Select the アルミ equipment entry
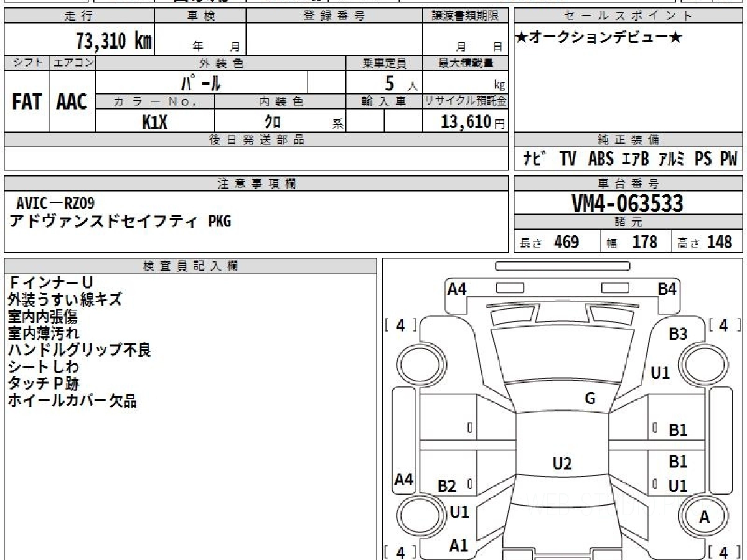 (x=670, y=159)
